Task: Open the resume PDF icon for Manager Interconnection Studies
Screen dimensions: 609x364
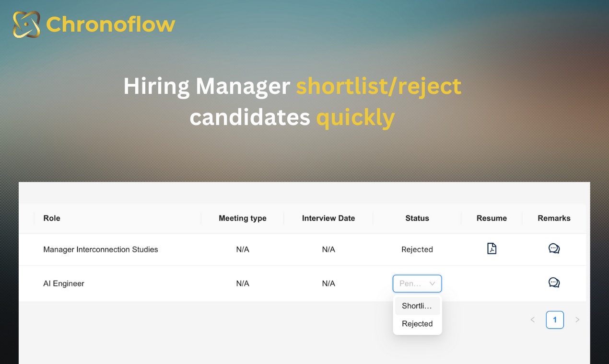Action: [x=492, y=249]
